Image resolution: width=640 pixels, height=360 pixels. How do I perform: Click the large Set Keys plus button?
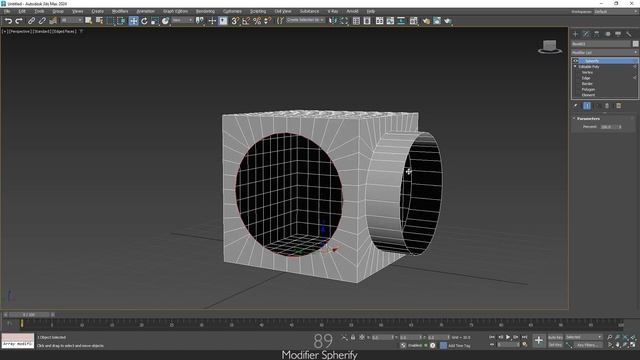click(x=539, y=340)
